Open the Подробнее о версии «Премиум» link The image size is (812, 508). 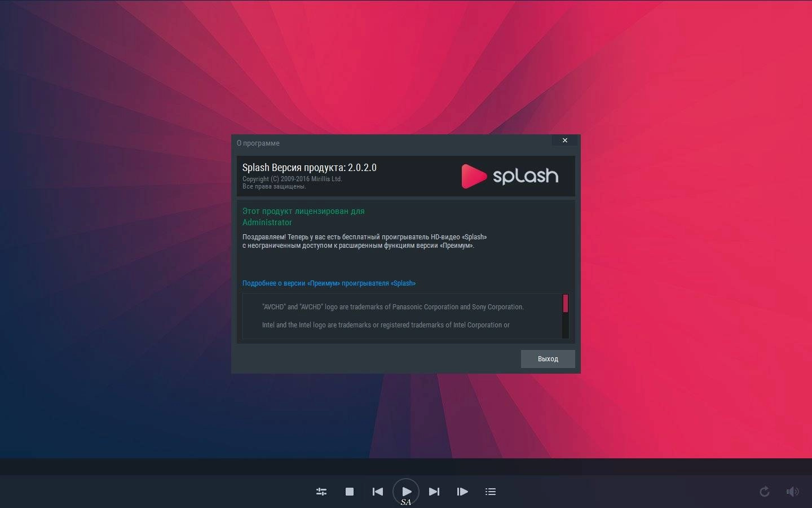[329, 283]
